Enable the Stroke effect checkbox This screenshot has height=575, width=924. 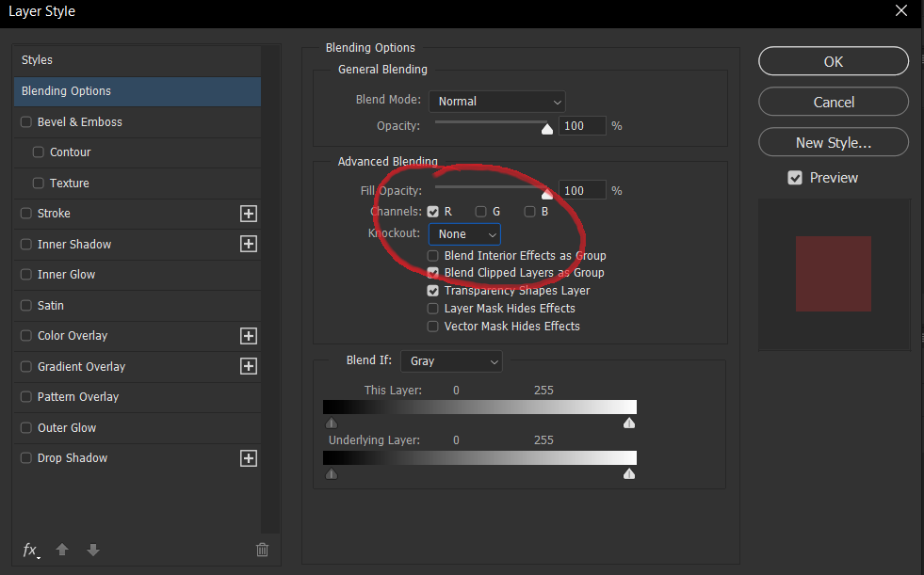pos(26,213)
